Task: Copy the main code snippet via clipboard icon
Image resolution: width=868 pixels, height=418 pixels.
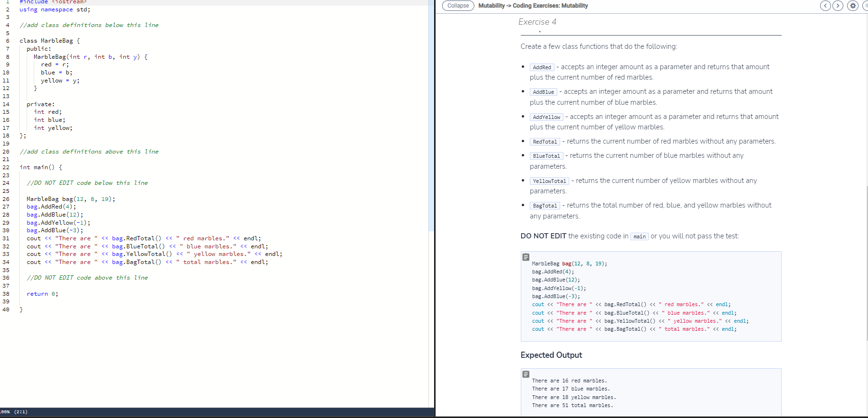Action: click(x=526, y=257)
